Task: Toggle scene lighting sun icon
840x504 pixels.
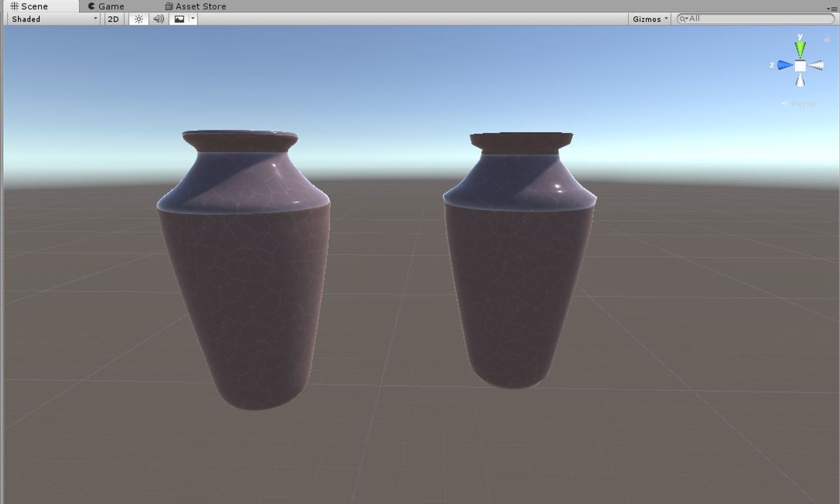Action: coord(139,19)
